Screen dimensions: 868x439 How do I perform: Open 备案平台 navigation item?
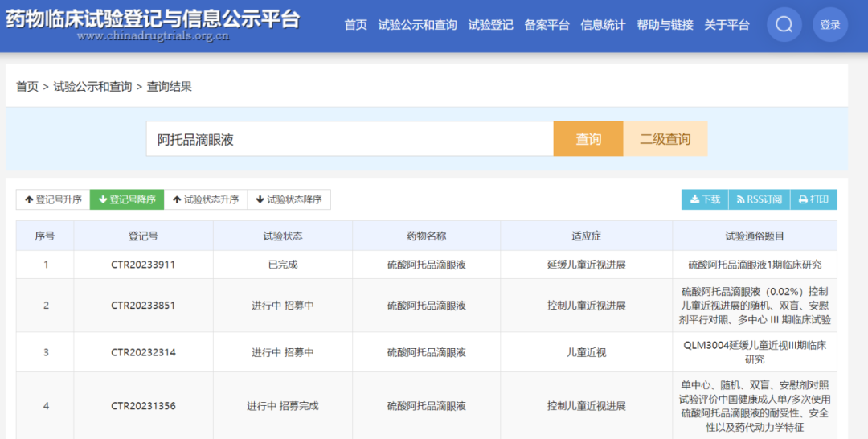(x=547, y=25)
